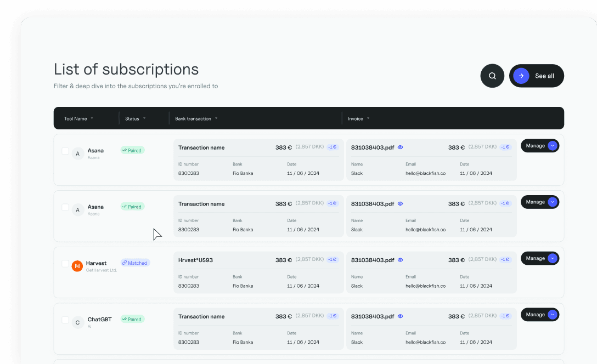Click the search magnifier icon button
597x364 pixels.
point(492,76)
